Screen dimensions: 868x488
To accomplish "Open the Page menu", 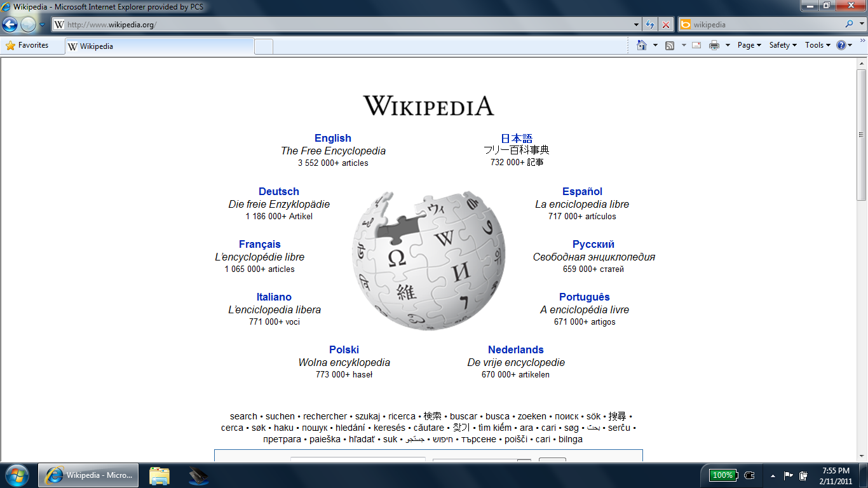I will 749,45.
